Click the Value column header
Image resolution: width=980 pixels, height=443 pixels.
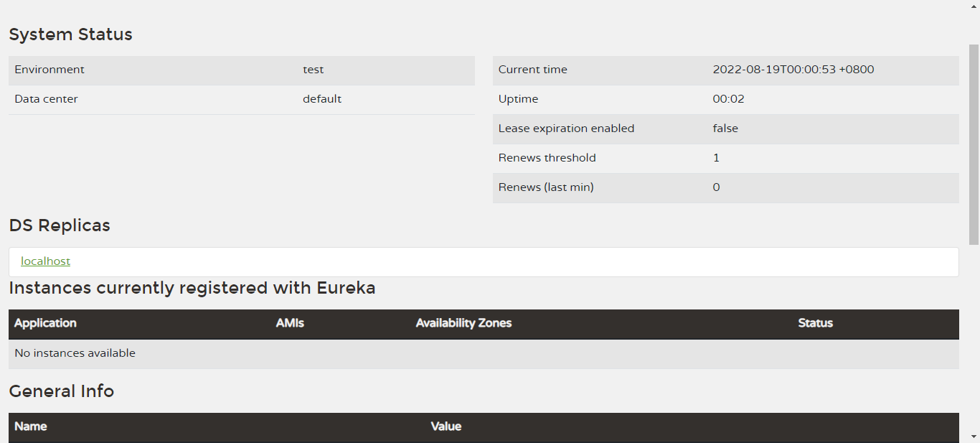pyautogui.click(x=446, y=426)
